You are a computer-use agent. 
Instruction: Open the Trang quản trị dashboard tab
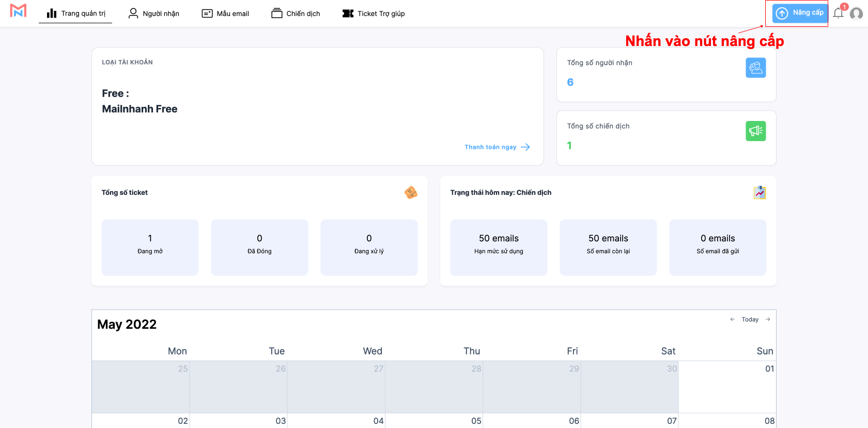pos(76,13)
